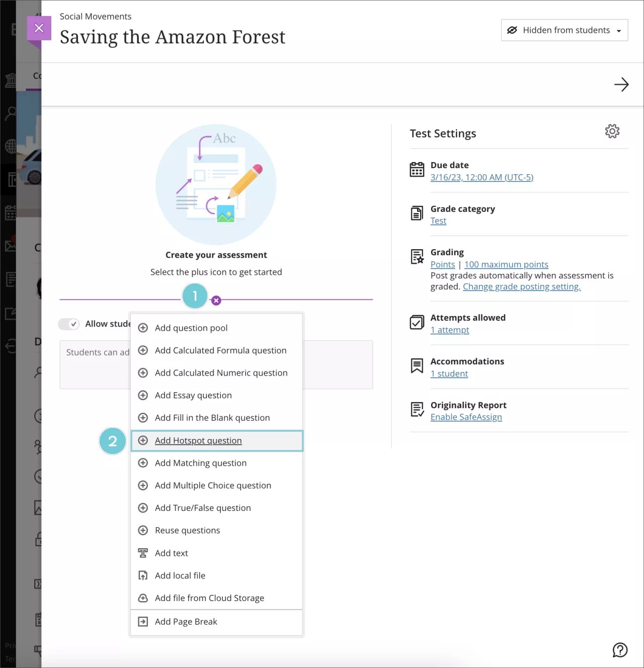The image size is (644, 668).
Task: Select Add Page Break at the menu bottom
Action: tap(186, 621)
